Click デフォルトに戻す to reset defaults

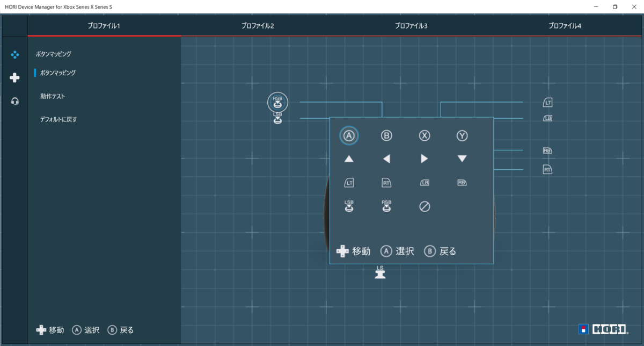pyautogui.click(x=58, y=119)
